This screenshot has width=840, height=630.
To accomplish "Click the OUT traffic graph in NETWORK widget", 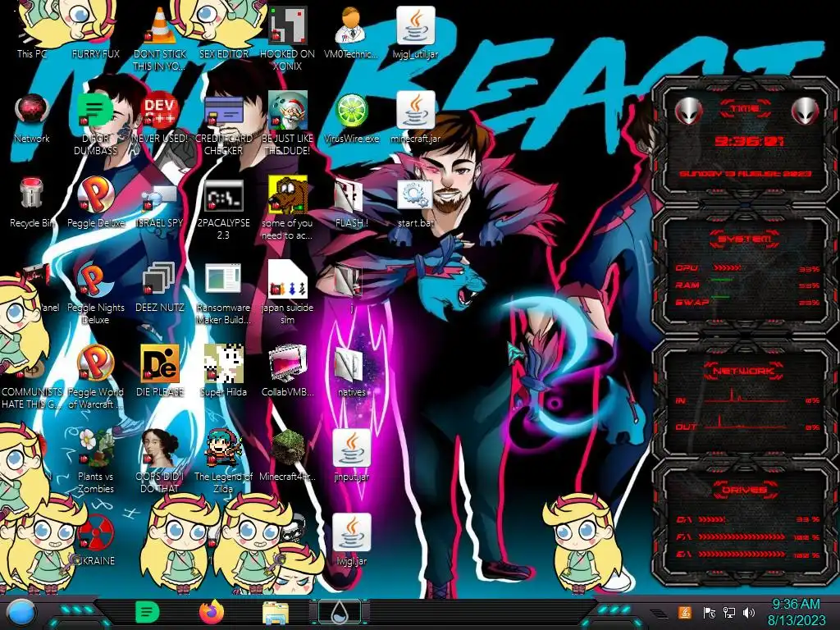I will tap(747, 424).
